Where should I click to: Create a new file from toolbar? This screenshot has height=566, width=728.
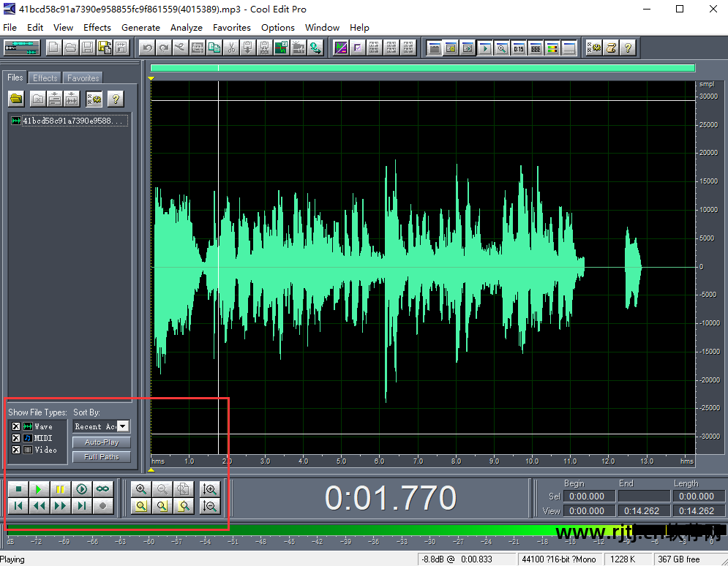[54, 48]
